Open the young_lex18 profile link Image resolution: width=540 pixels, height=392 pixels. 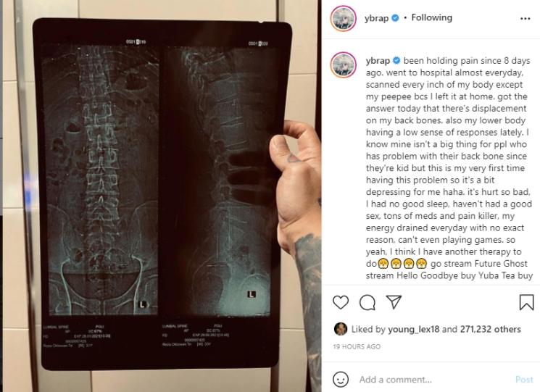(x=414, y=330)
